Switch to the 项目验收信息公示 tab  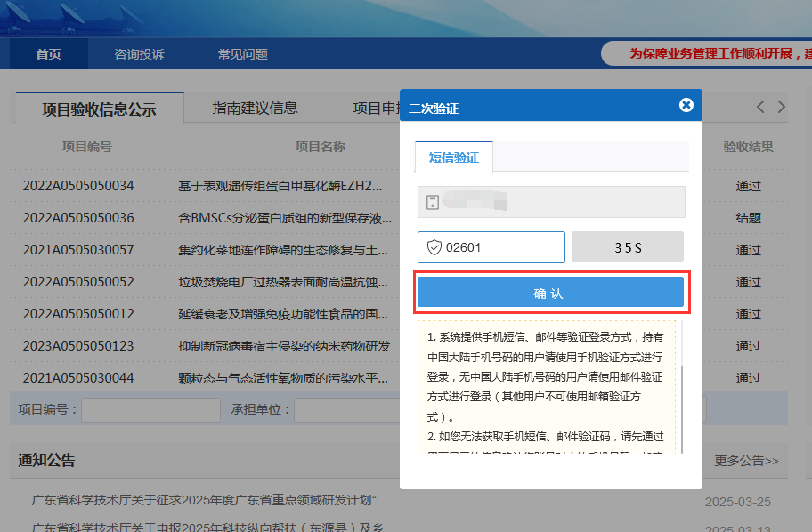[x=99, y=109]
